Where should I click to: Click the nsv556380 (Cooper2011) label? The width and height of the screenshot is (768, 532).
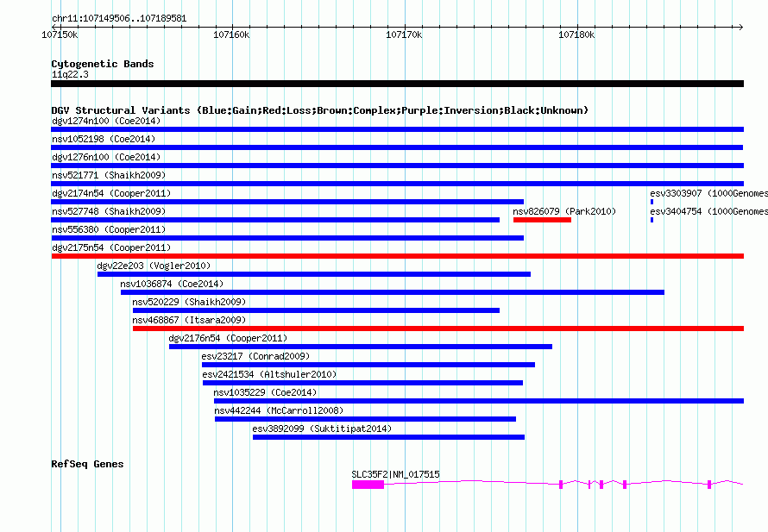[109, 229]
